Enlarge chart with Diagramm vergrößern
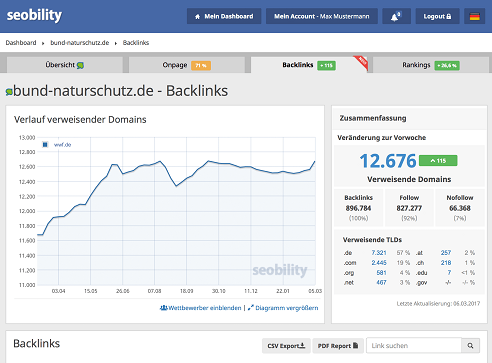The width and height of the screenshot is (492, 363). [283, 308]
